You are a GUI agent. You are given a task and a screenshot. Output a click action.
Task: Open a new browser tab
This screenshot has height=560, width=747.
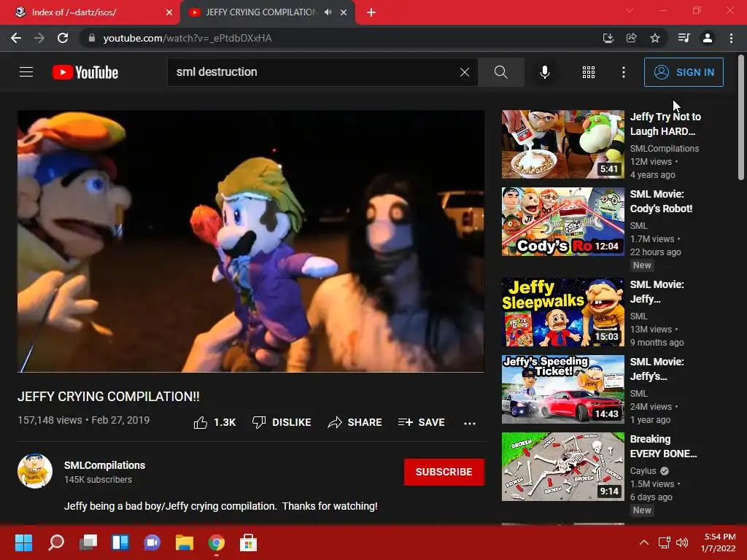(x=371, y=12)
